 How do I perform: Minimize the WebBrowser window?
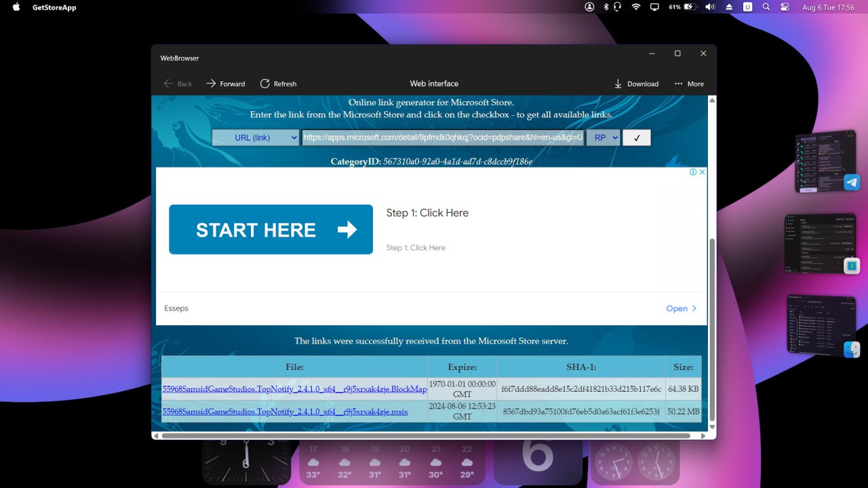tap(652, 54)
